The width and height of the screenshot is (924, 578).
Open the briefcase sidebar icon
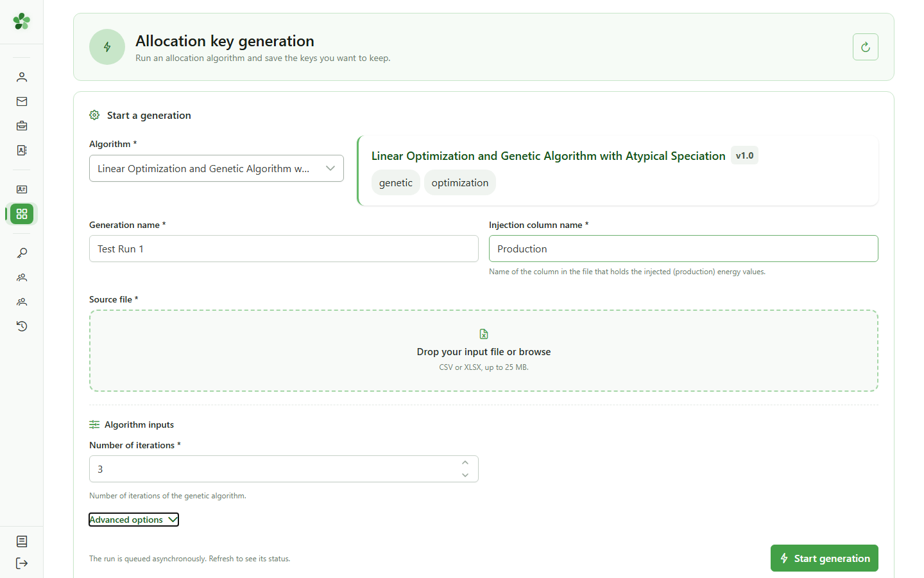[22, 126]
